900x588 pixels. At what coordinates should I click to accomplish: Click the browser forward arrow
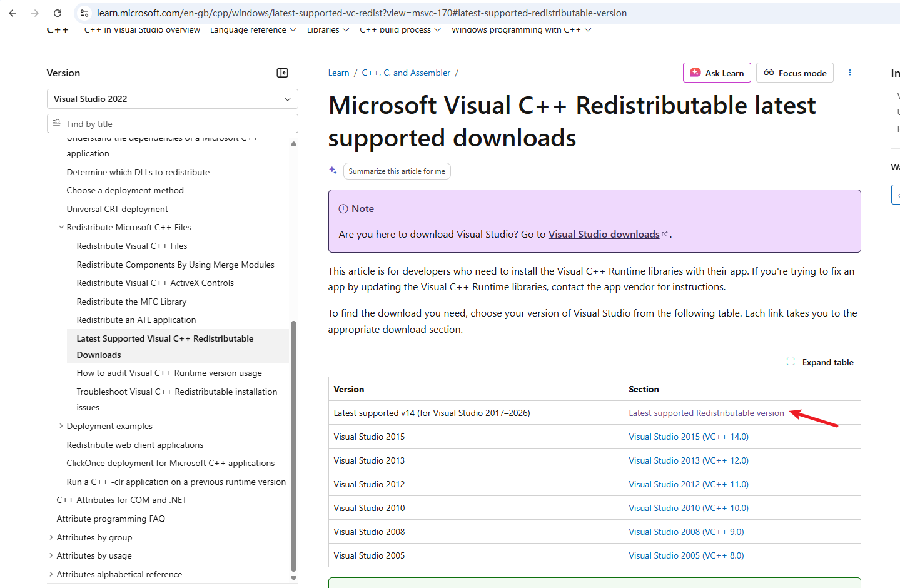point(35,13)
